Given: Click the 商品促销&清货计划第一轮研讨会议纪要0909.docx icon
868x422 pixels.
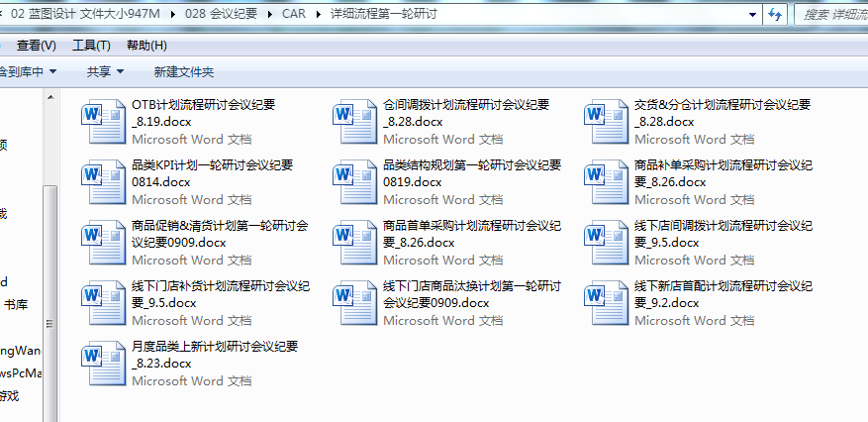Looking at the screenshot, I should [x=103, y=241].
